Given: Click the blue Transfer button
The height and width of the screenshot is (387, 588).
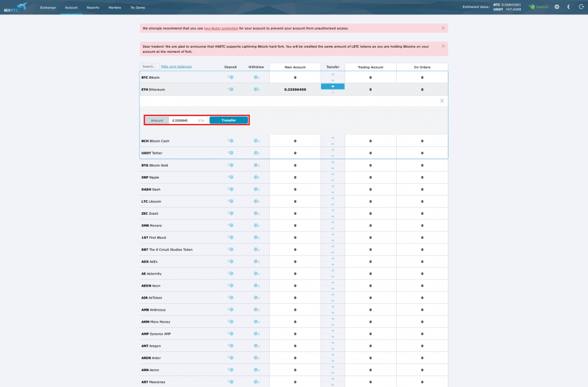Looking at the screenshot, I should click(x=229, y=121).
